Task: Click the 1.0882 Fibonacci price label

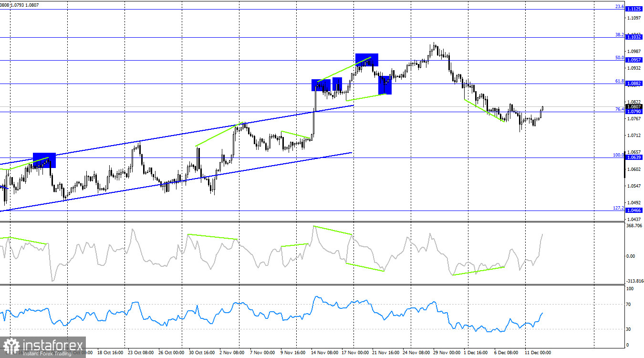Action: point(634,84)
